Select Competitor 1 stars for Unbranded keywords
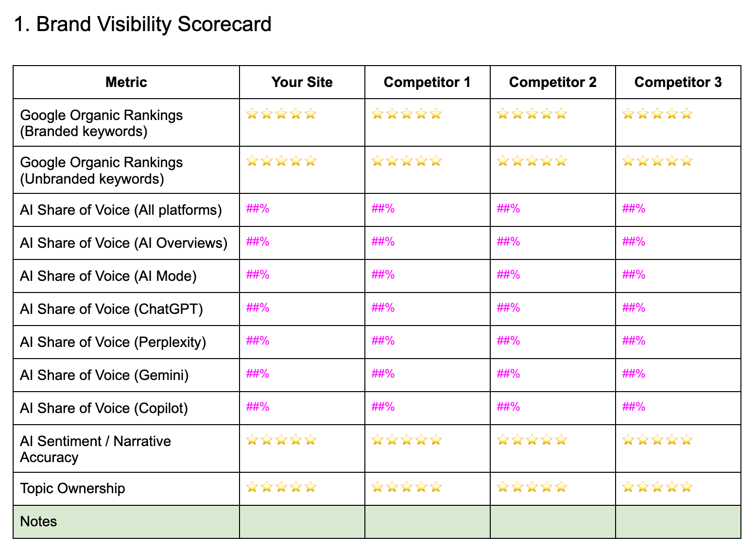The height and width of the screenshot is (551, 756). pos(407,161)
